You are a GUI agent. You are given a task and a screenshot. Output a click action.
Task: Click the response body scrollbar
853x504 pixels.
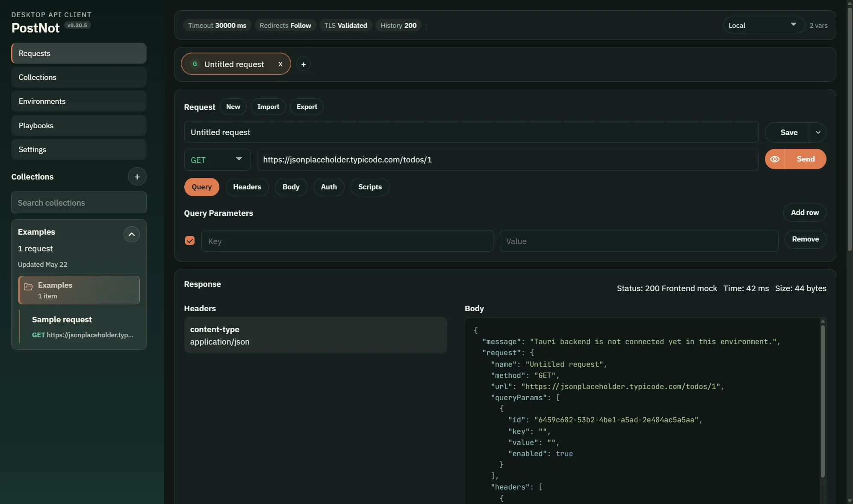tap(823, 402)
